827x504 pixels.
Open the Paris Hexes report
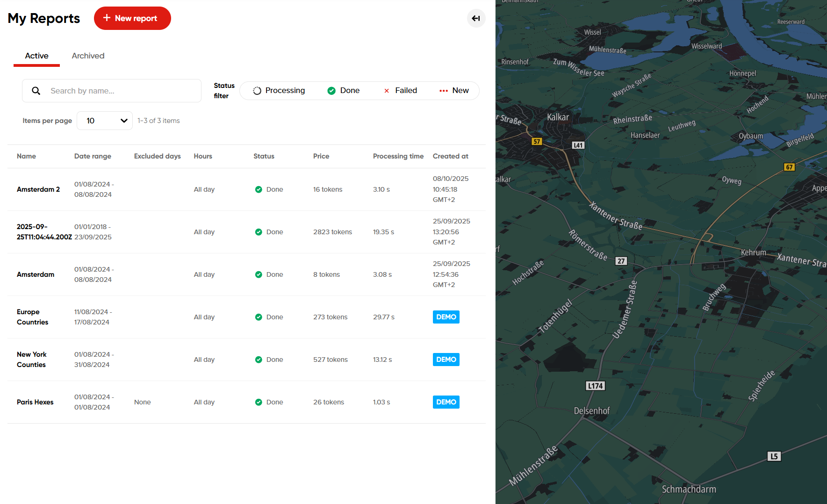click(35, 402)
